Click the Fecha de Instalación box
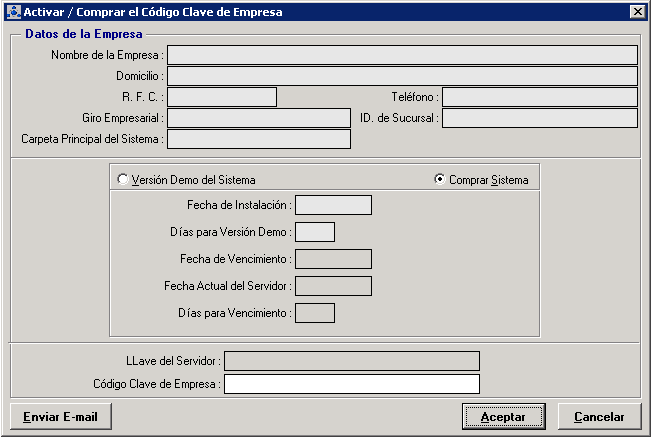652x438 pixels. pyautogui.click(x=333, y=205)
